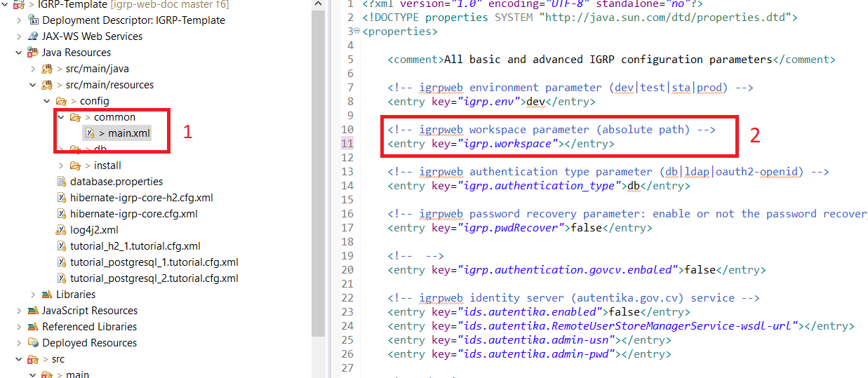This screenshot has width=868, height=378.
Task: Select log4j2.xml in the tree
Action: tap(94, 230)
